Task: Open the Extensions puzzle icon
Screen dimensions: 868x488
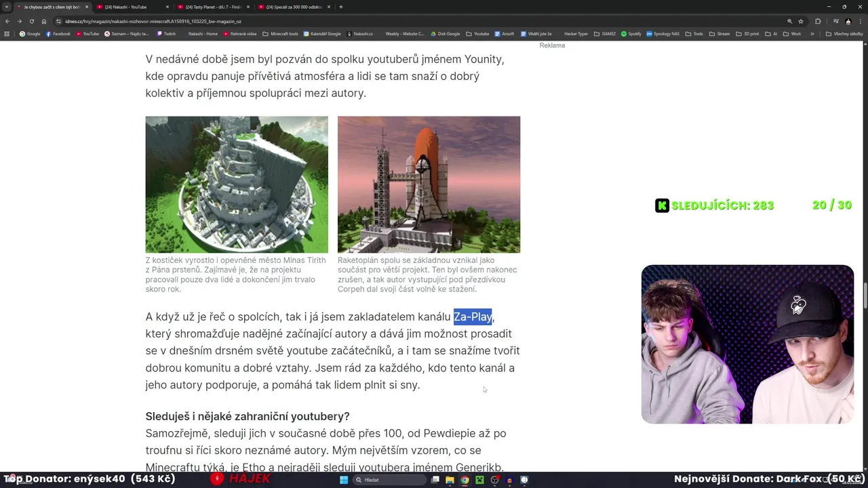Action: pos(818,21)
